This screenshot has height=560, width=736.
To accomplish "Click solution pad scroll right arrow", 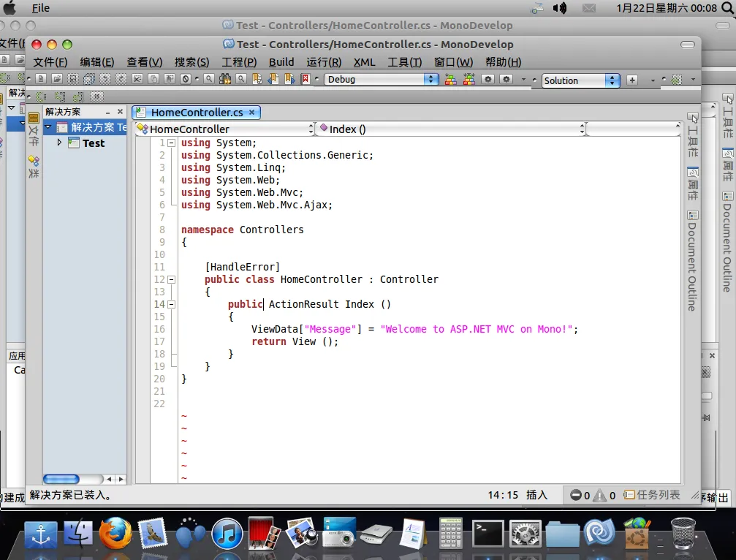I will (x=121, y=480).
